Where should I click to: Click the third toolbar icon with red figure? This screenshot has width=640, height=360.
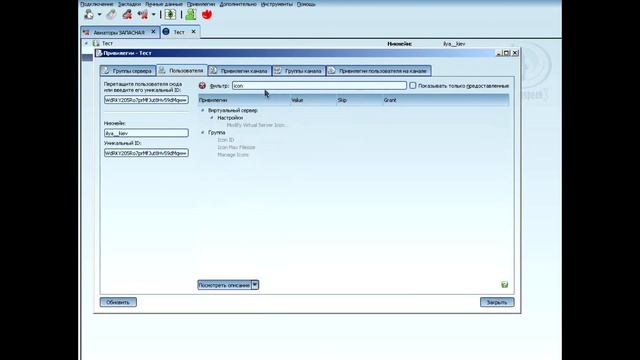click(x=127, y=15)
